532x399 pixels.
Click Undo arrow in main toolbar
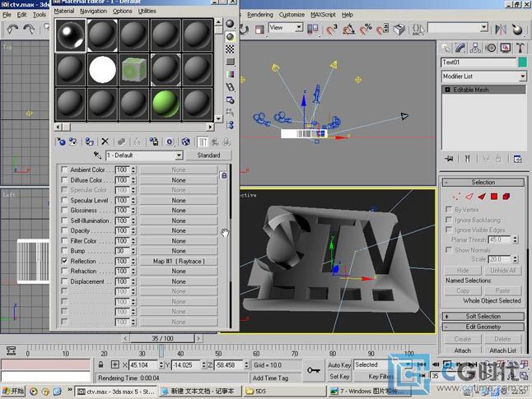click(x=13, y=30)
